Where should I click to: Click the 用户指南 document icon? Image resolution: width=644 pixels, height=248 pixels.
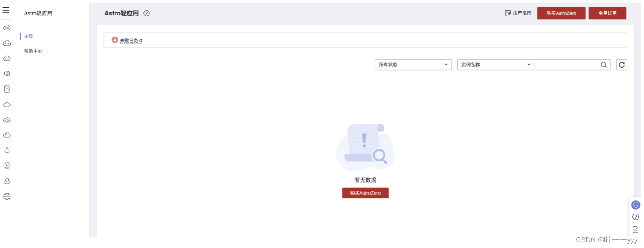point(508,13)
